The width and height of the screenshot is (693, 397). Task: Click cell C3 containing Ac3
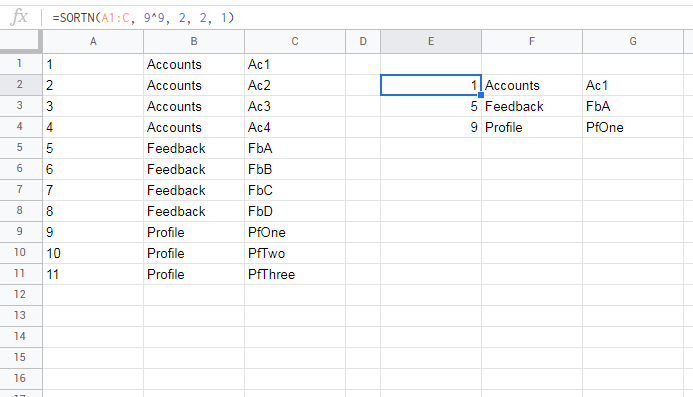[295, 106]
